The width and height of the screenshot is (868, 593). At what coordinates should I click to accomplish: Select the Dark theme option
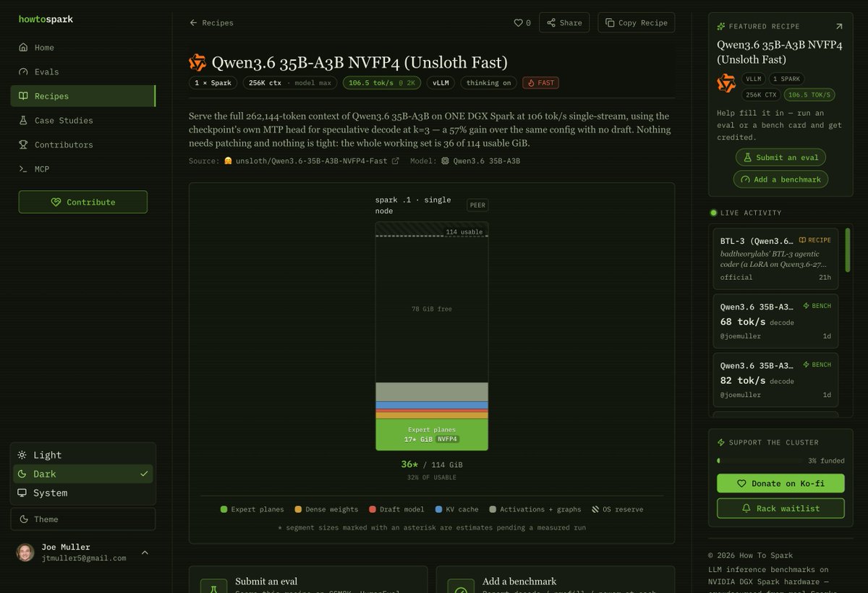(83, 474)
